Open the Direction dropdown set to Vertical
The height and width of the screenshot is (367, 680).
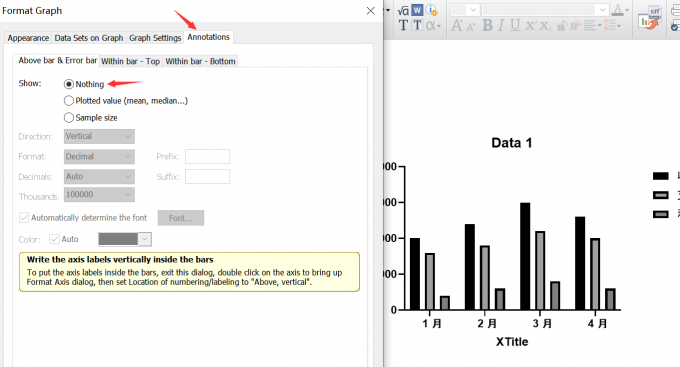point(99,136)
